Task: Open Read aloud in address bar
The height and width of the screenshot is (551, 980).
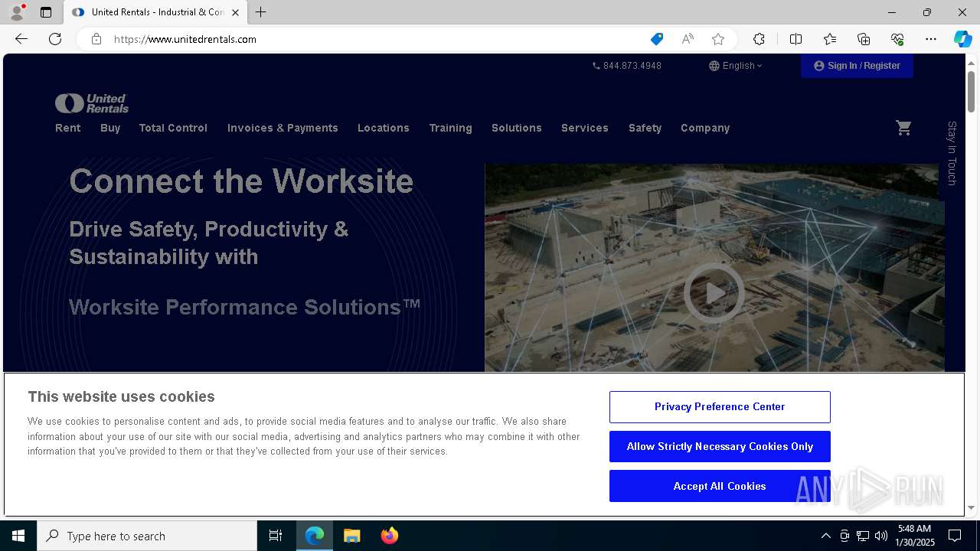Action: click(x=688, y=39)
